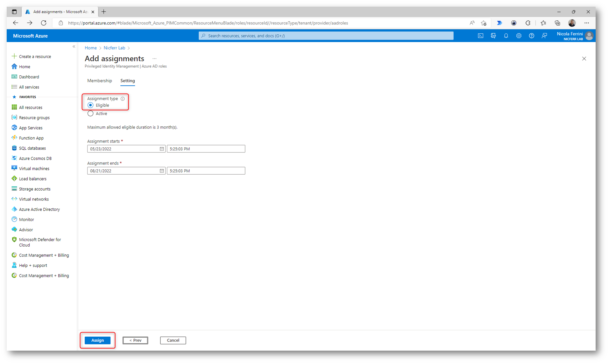Image resolution: width=609 pixels, height=364 pixels.
Task: Click the Assignment starts time field
Action: [206, 149]
